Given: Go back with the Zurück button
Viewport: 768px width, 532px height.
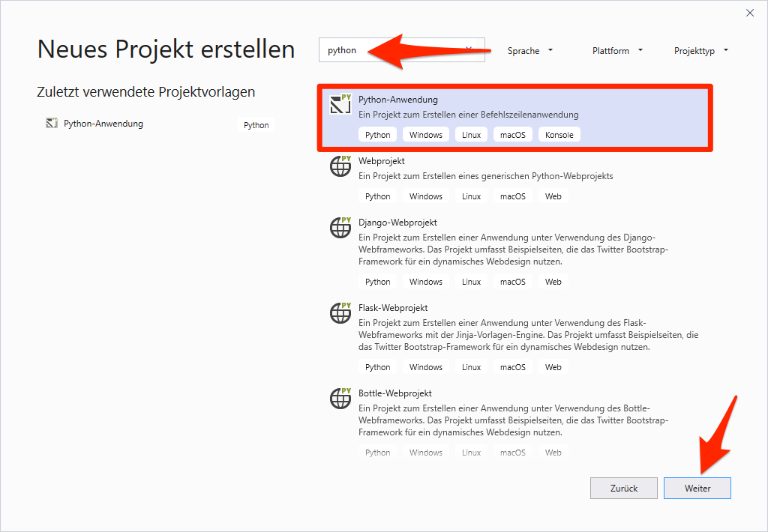Looking at the screenshot, I should (x=624, y=488).
